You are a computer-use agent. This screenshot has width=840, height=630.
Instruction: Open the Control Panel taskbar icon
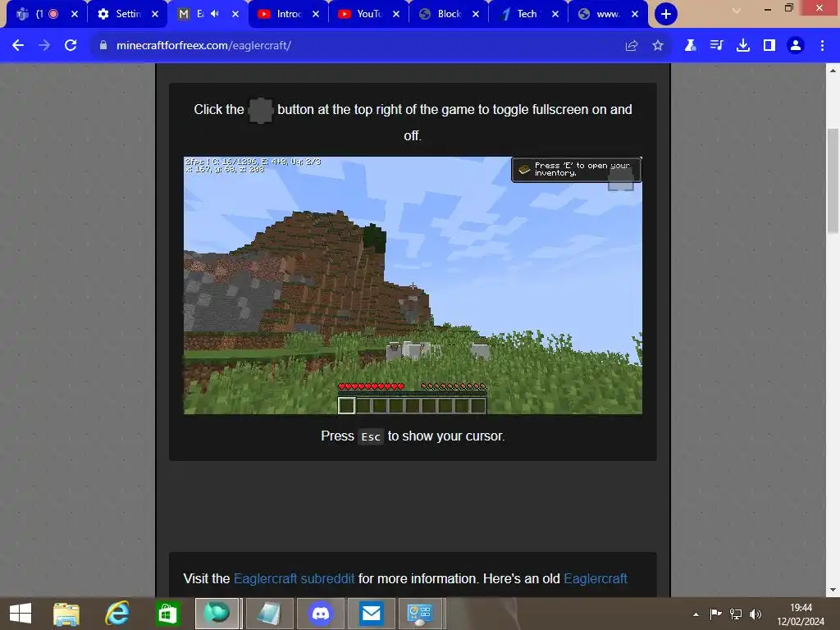tap(421, 614)
